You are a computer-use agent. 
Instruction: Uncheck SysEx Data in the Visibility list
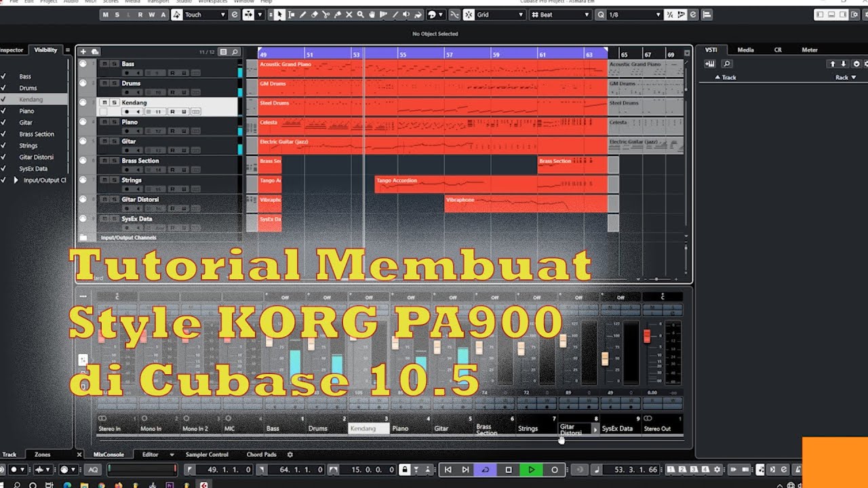(3, 169)
